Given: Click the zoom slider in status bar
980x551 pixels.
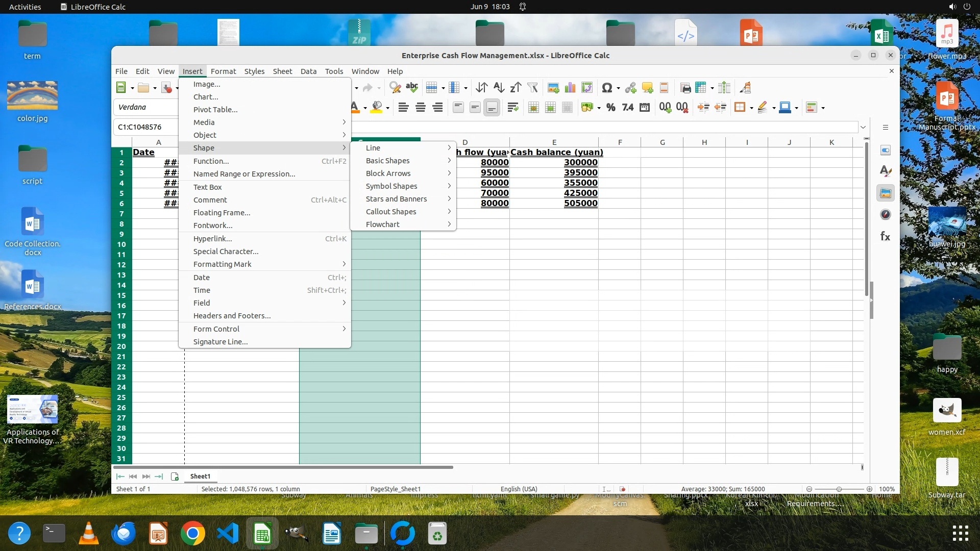Looking at the screenshot, I should [839, 489].
